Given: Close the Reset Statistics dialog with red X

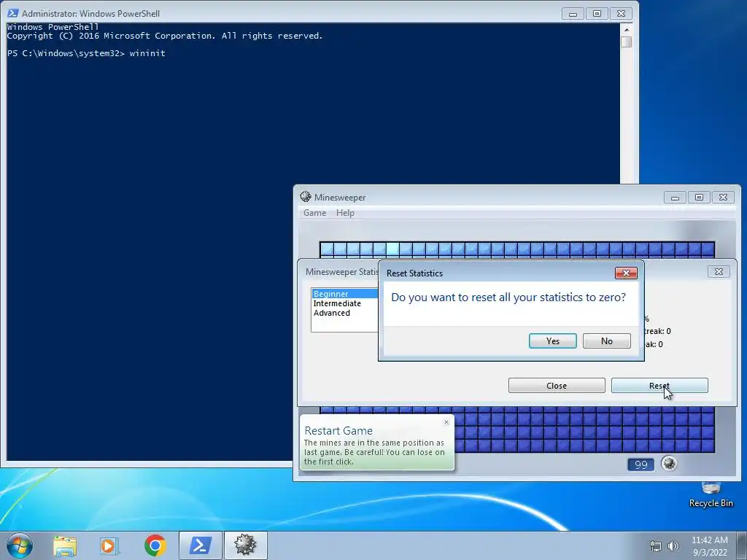Looking at the screenshot, I should pyautogui.click(x=626, y=273).
